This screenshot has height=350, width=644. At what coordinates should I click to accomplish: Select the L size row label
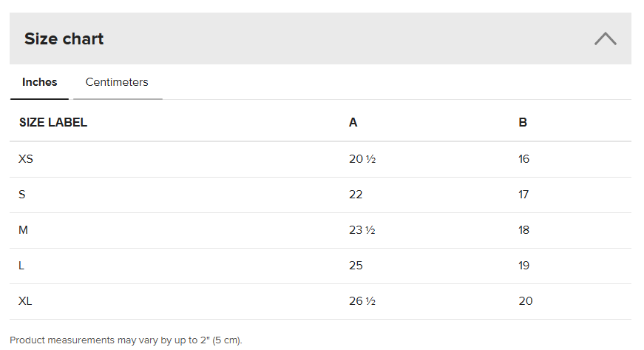point(22,266)
